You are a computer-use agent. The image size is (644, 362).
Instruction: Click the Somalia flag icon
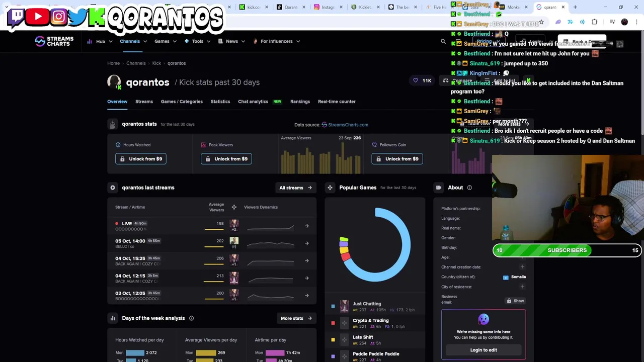coord(506,277)
